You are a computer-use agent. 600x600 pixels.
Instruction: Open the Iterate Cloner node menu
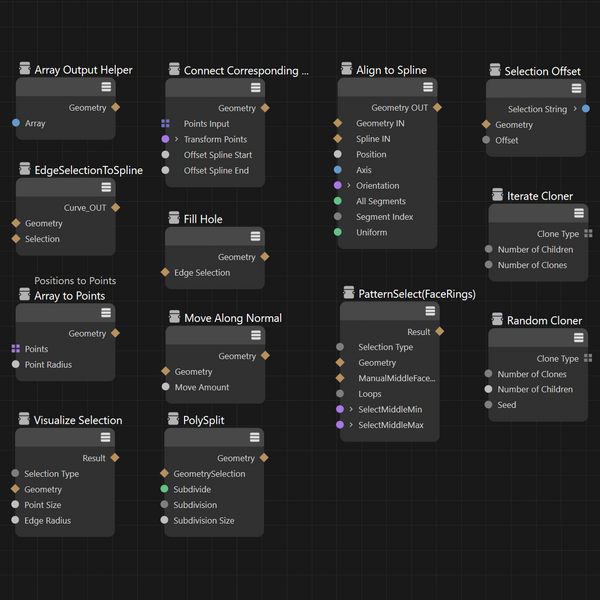pyautogui.click(x=579, y=213)
